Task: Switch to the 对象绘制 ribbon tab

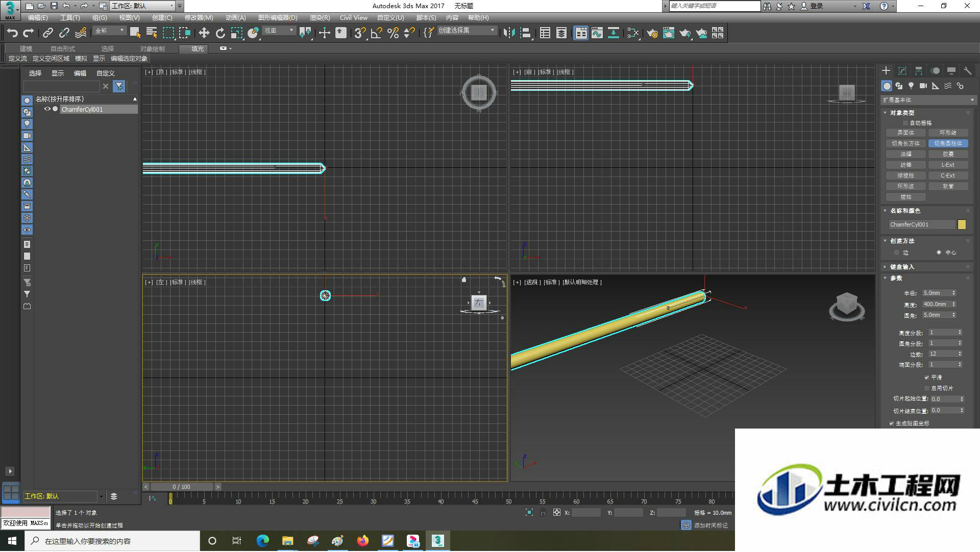Action: click(153, 49)
